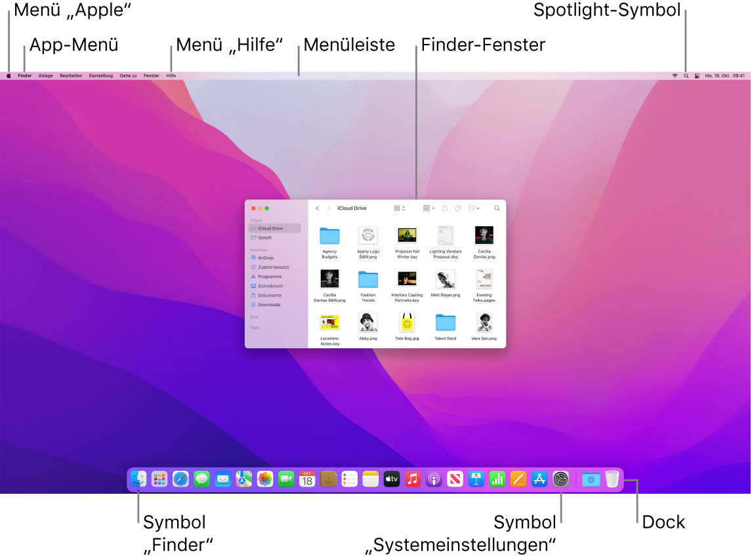752x560 pixels.
Task: Open Spotlight search from the menu bar
Action: pos(685,75)
